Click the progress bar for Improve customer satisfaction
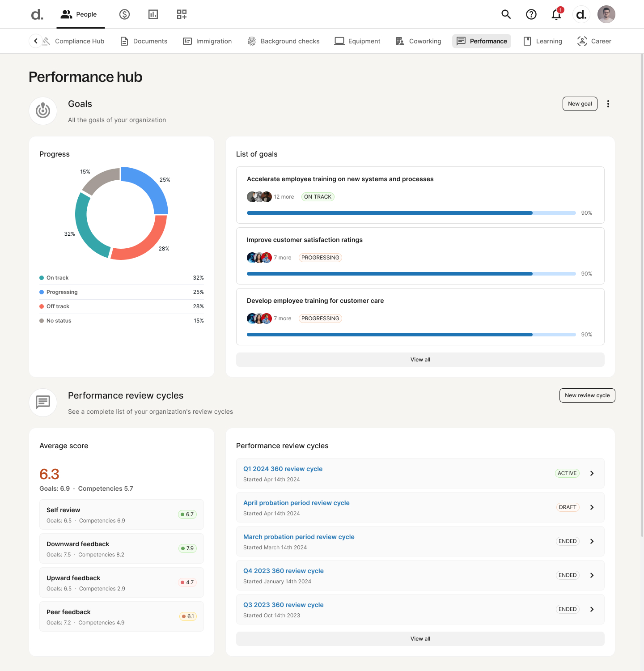 tap(410, 273)
